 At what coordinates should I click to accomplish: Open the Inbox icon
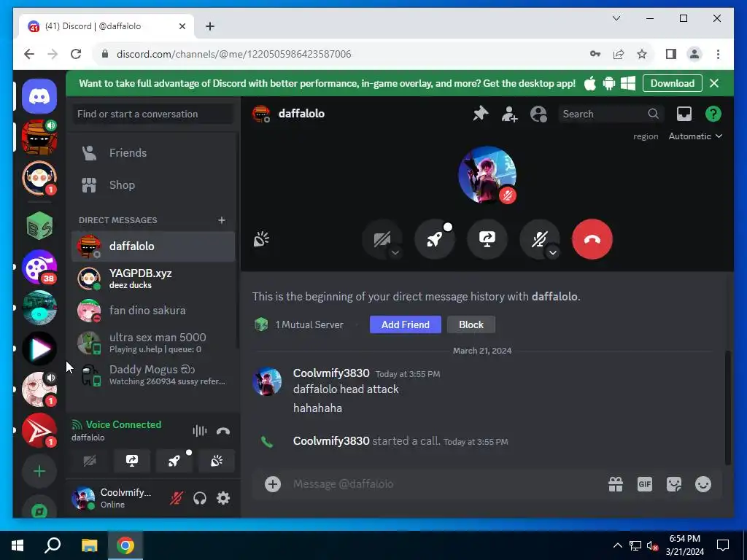[x=684, y=114]
